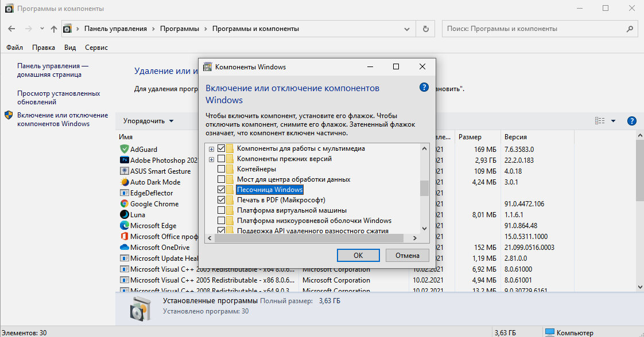Click the Microsoft OneDrive cloud icon
Screen dimensions: 644x337
coord(124,247)
